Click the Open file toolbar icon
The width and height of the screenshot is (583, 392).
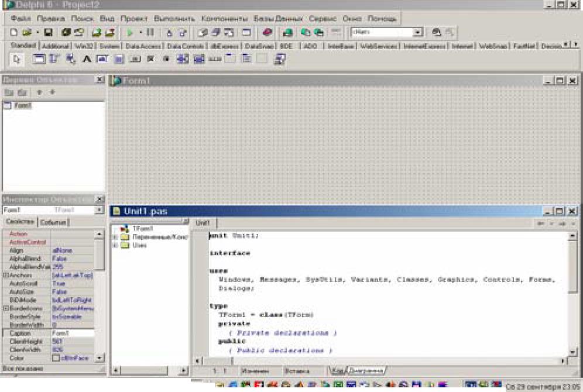[x=27, y=33]
